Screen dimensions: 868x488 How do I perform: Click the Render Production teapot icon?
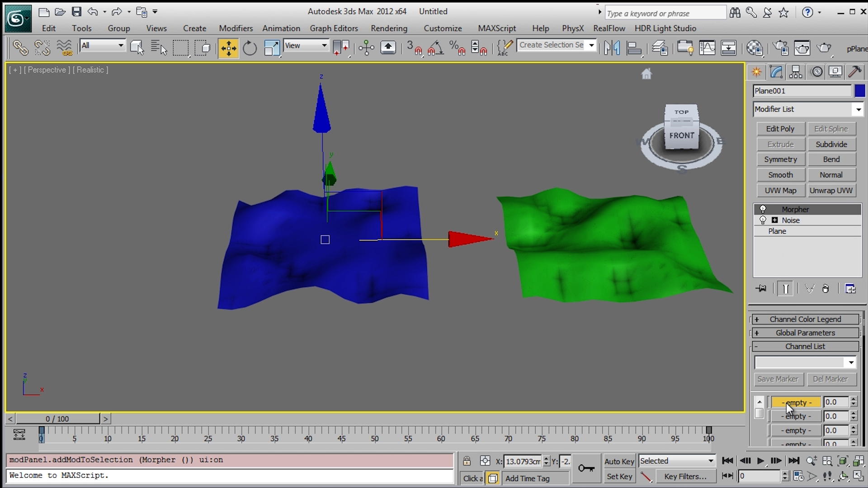(x=825, y=48)
